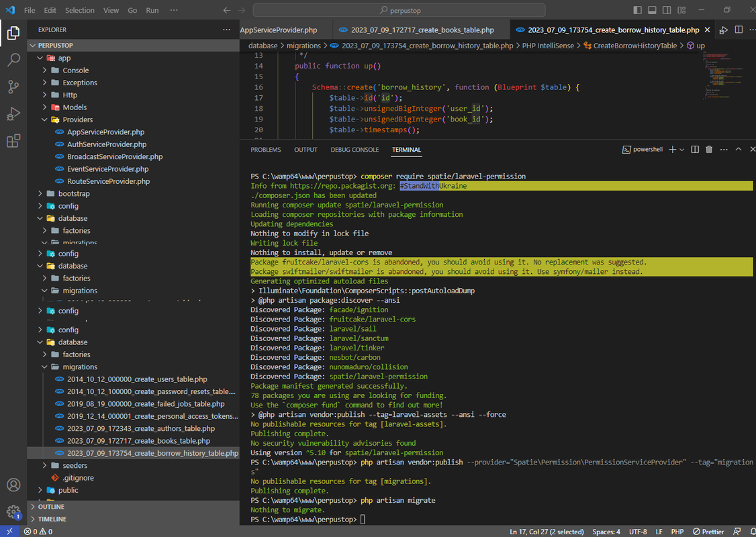Toggle secondary side bar layout icon
This screenshot has width=756, height=537.
(x=667, y=10)
